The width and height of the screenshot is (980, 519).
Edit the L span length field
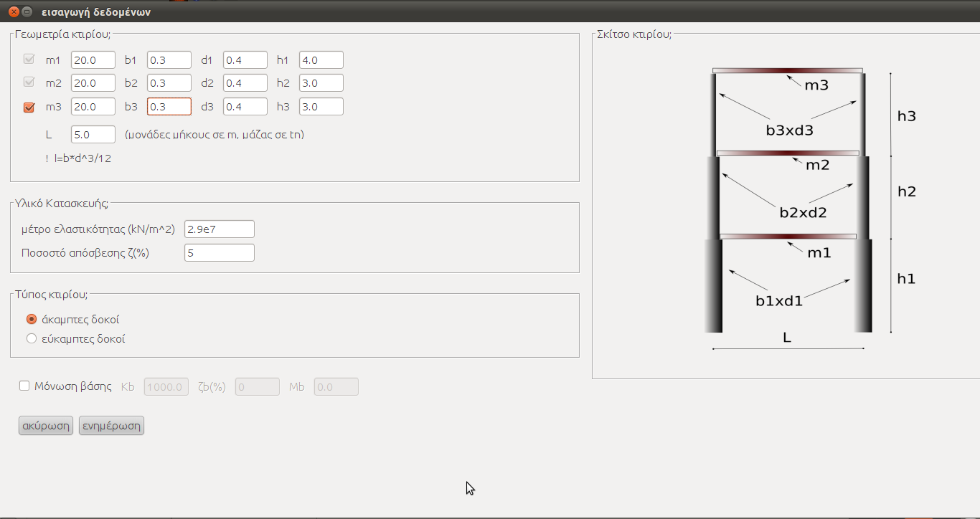[x=93, y=135]
